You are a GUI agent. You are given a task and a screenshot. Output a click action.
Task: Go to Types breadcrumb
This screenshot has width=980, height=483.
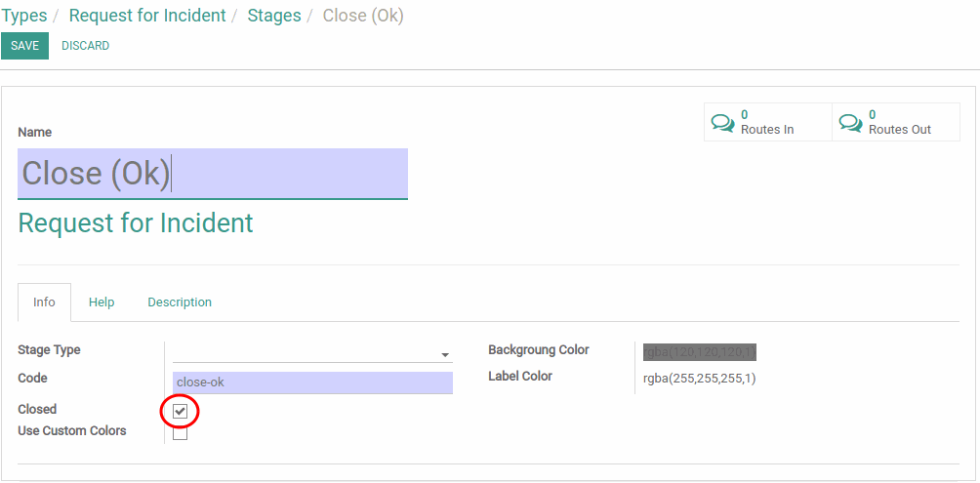click(23, 16)
